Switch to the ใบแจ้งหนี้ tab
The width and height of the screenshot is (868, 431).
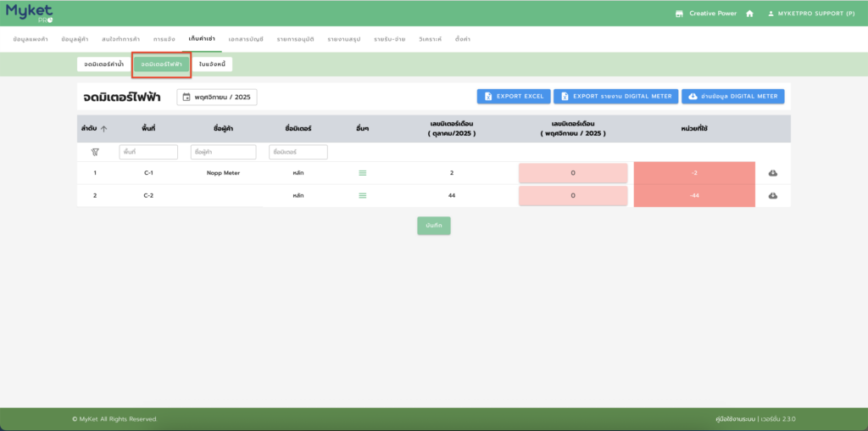tap(212, 64)
